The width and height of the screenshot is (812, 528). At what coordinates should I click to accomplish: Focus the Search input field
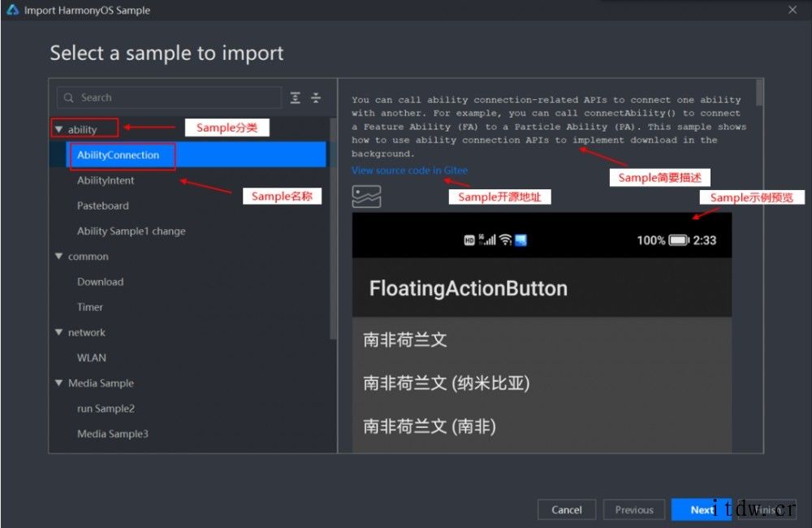(x=169, y=97)
